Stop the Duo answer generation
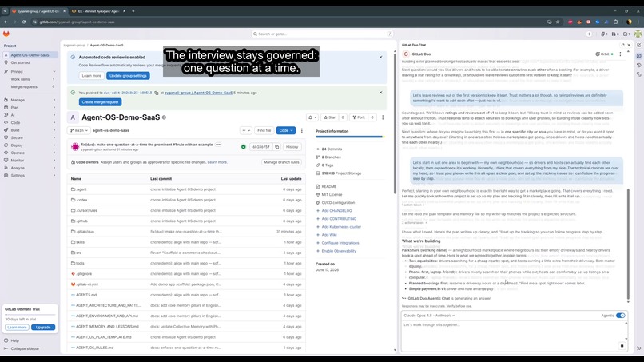Viewport: 644px width, 362px height. click(x=622, y=346)
